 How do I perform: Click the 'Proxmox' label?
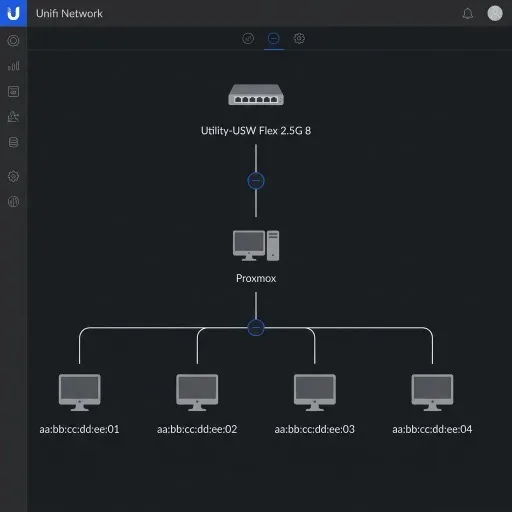(x=256, y=278)
